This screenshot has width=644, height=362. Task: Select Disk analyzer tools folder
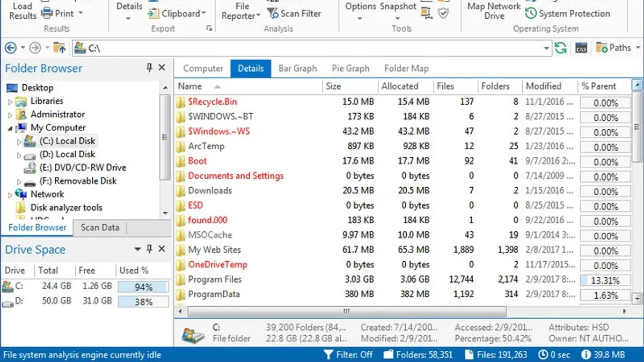66,208
